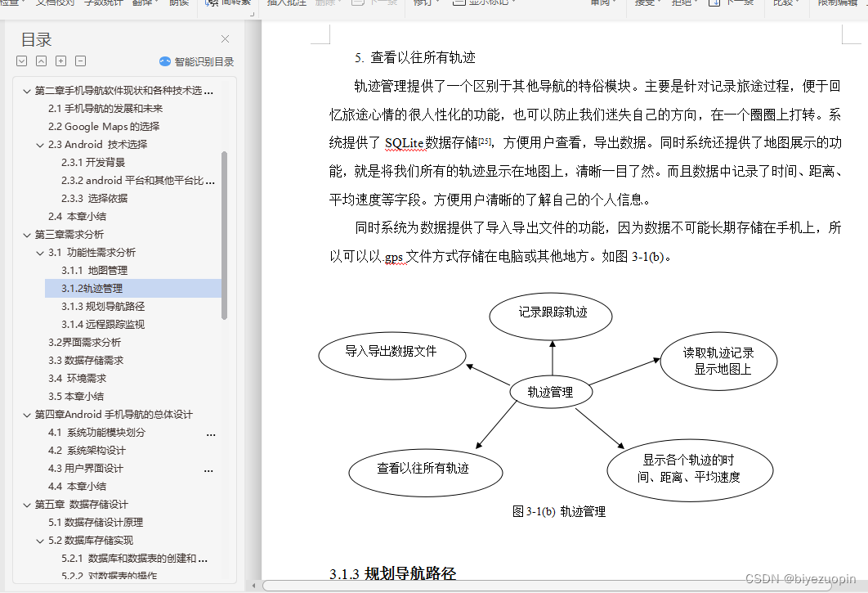Go to 3.4 环境需求
The image size is (868, 593).
point(77,379)
